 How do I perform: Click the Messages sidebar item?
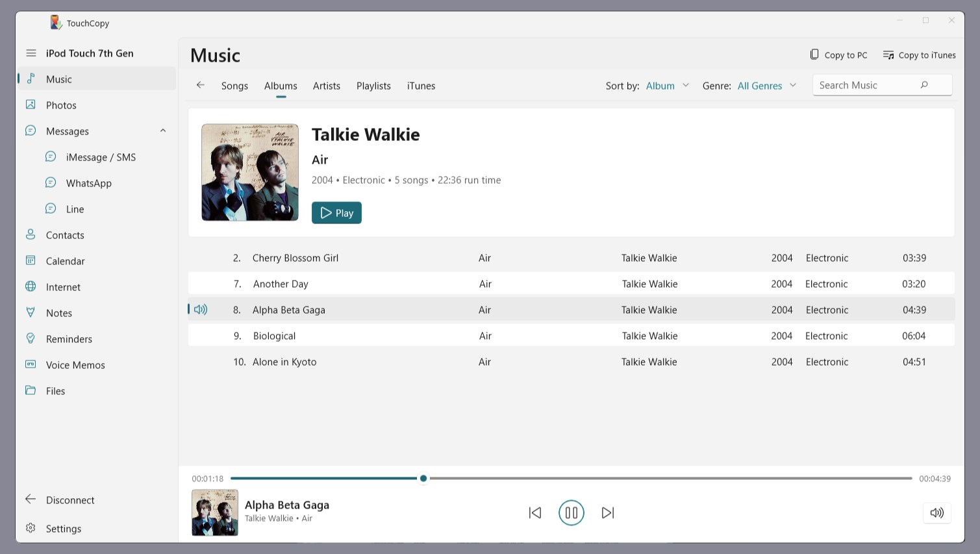pos(96,131)
